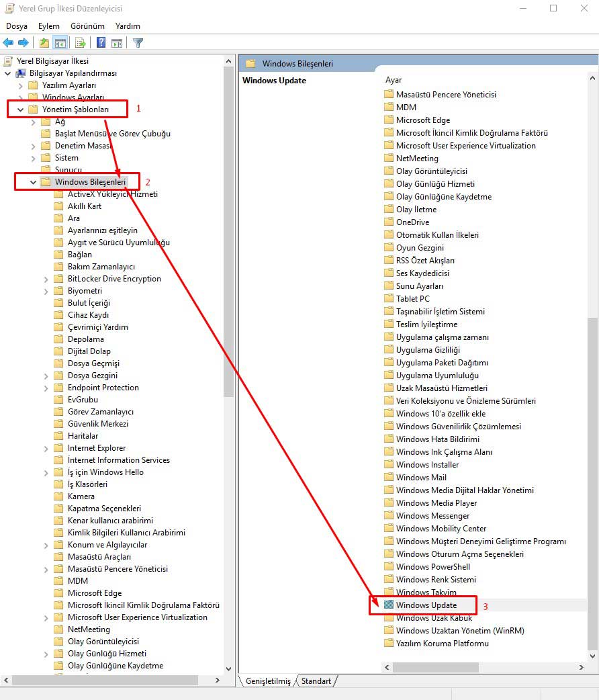This screenshot has height=700, width=599.
Task: Select Akıllı Kart in the tree
Action: (85, 206)
